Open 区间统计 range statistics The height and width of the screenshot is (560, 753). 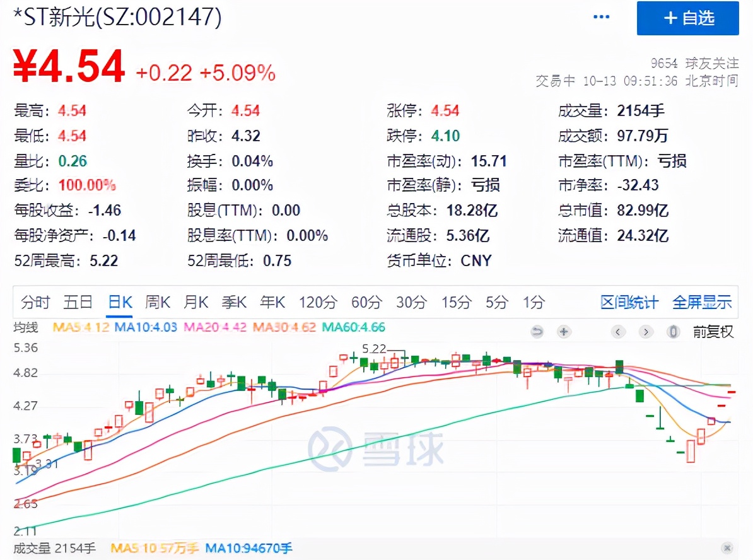pyautogui.click(x=629, y=302)
